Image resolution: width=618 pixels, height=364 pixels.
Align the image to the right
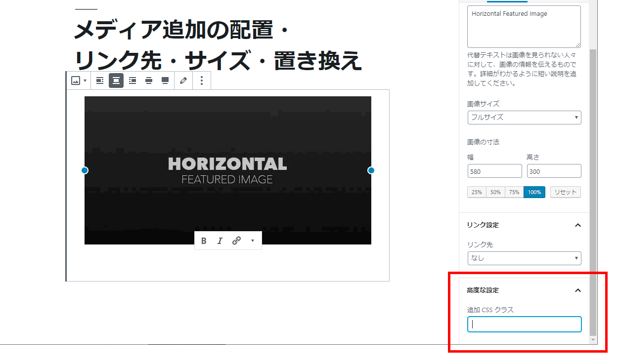(x=132, y=81)
